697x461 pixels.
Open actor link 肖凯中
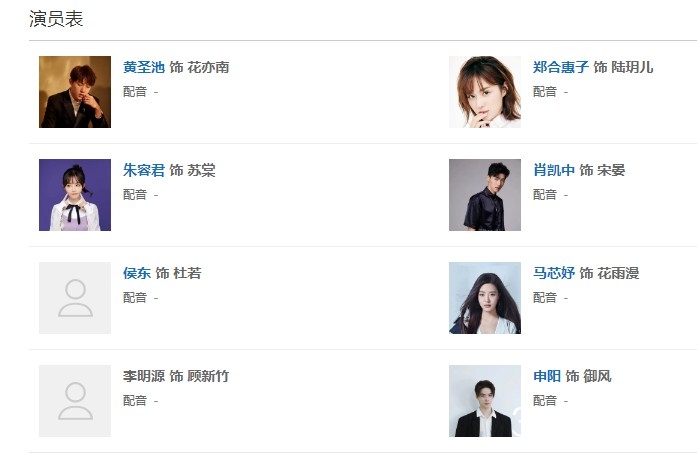554,170
